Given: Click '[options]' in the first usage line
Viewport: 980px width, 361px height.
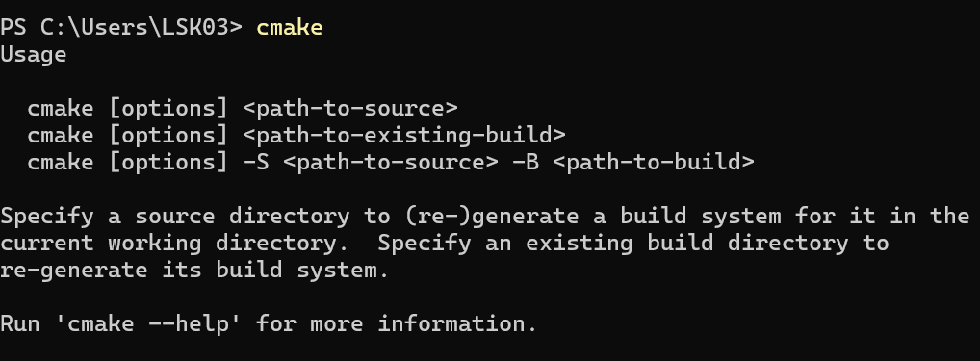Looking at the screenshot, I should 168,109.
